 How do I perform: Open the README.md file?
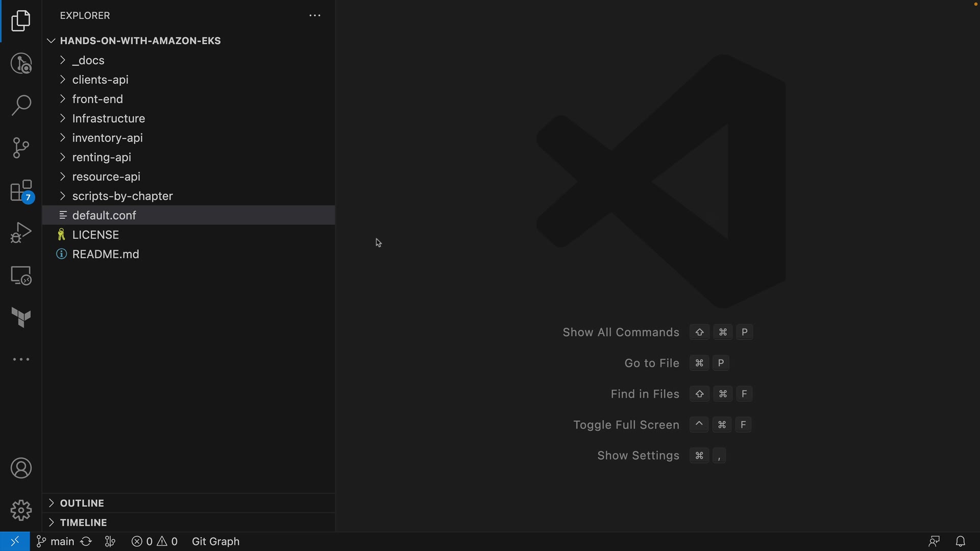point(106,254)
